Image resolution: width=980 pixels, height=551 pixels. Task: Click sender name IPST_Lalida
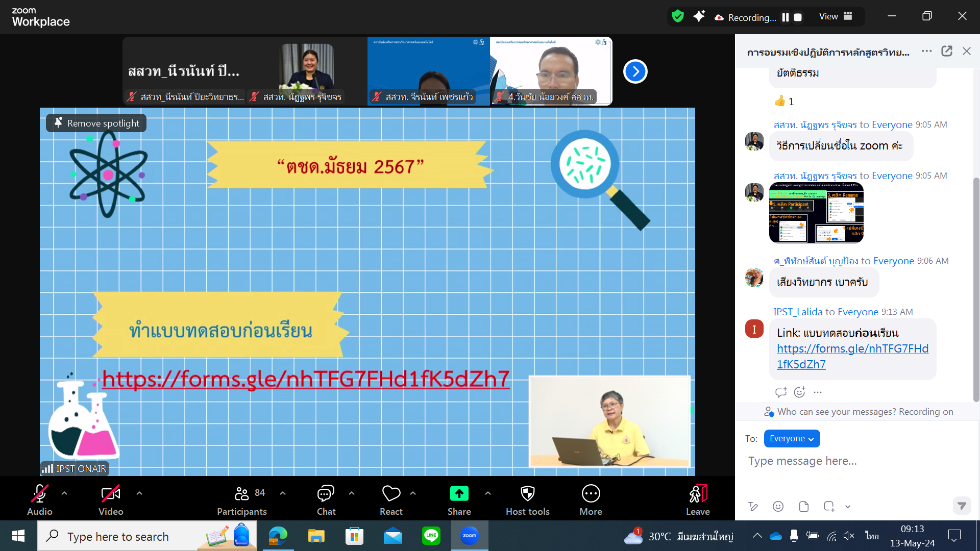pos(798,312)
